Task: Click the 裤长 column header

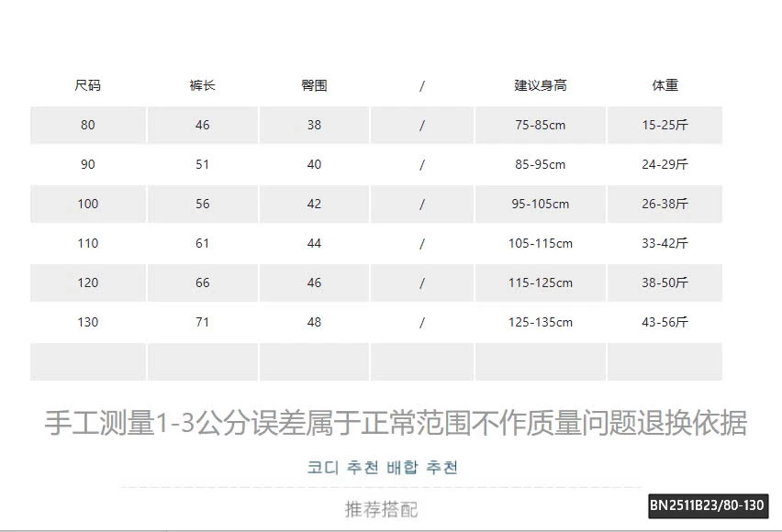Action: 202,85
